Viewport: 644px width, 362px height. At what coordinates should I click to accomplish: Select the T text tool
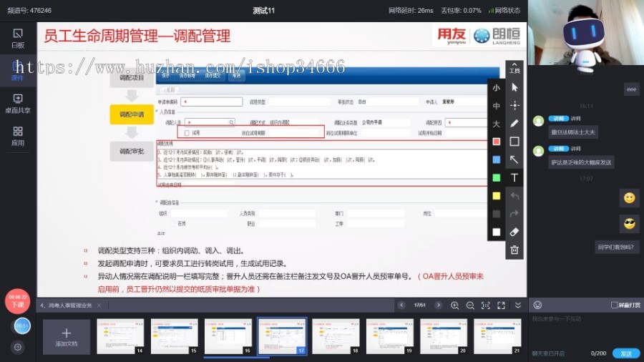coord(514,177)
